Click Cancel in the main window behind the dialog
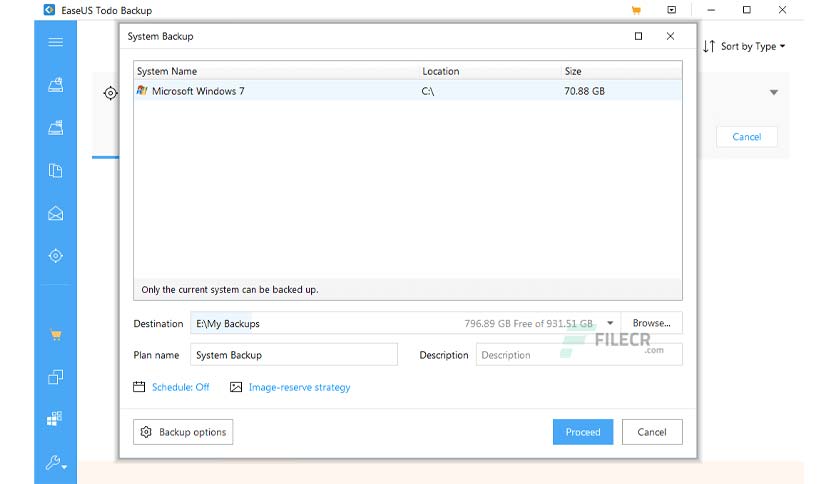The height and width of the screenshot is (484, 836). [x=746, y=137]
